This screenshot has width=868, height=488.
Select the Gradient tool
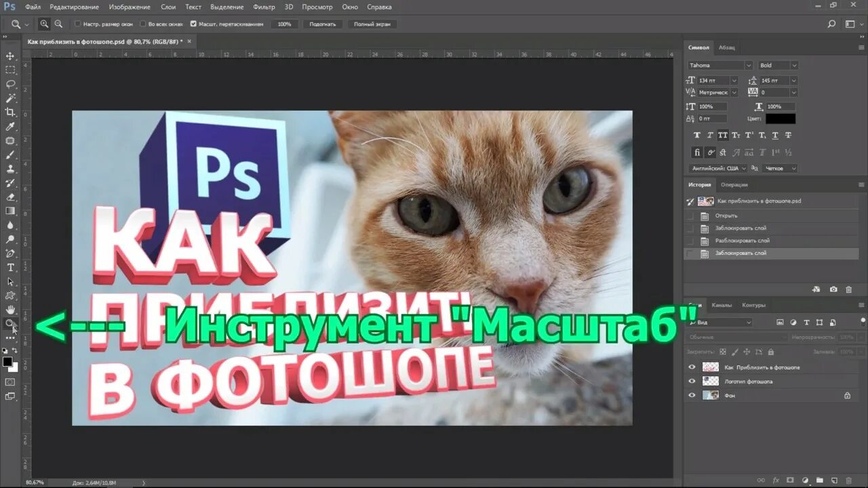10,211
